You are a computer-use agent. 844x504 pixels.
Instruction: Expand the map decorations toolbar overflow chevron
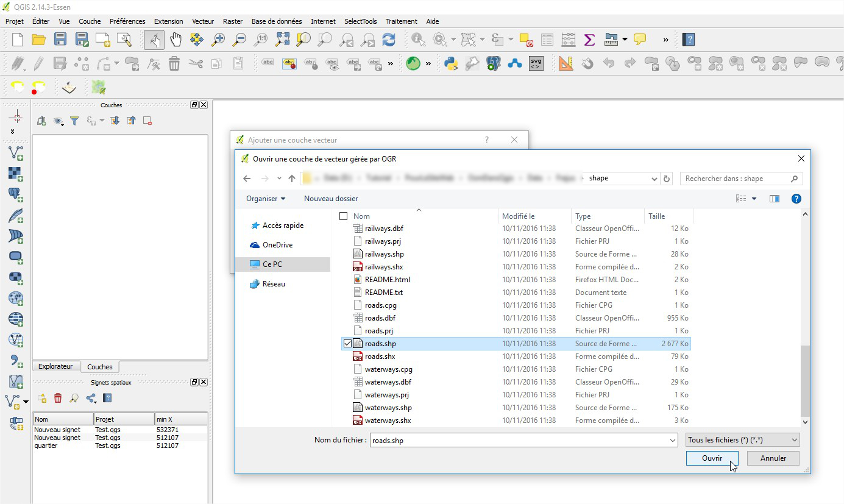tap(665, 40)
